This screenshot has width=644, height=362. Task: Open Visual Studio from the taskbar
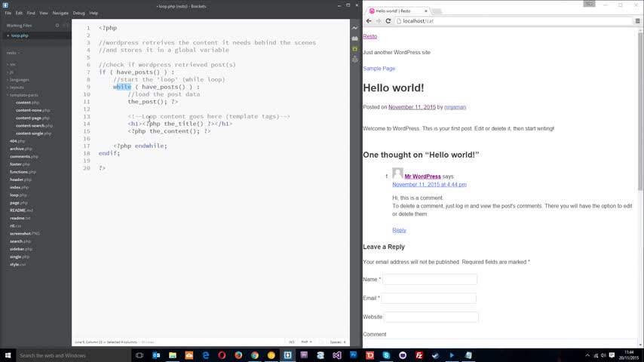point(337,355)
